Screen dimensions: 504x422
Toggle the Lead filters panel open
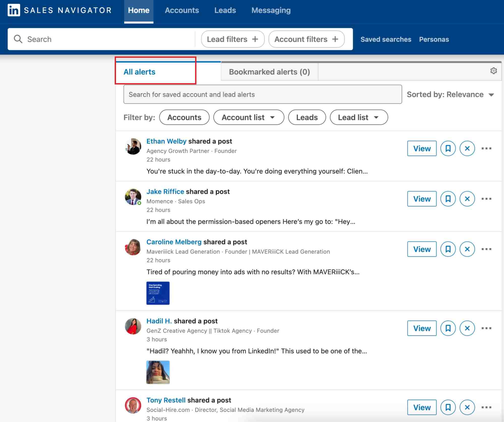[232, 39]
